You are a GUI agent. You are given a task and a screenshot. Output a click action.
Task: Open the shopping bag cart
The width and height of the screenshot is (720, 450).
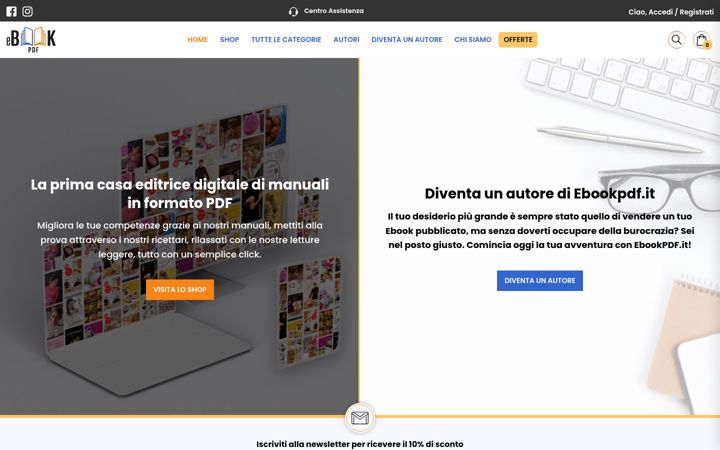[x=701, y=40]
